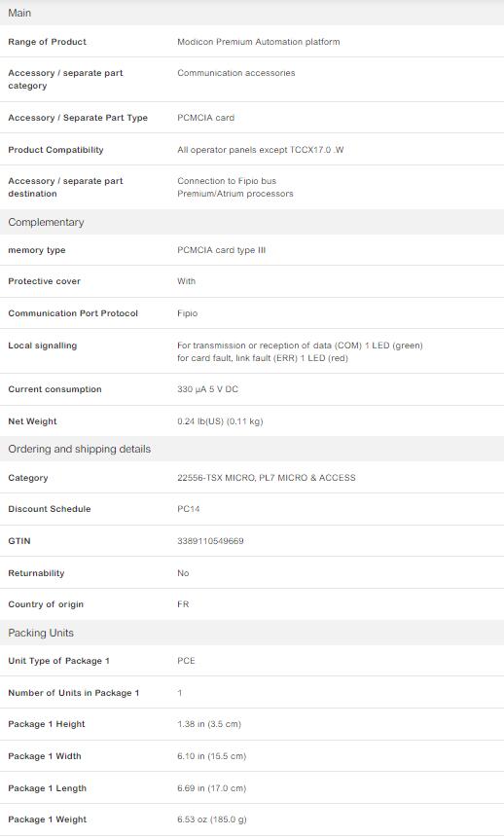Select the Package 1 Weight 6.53 oz value

212,819
